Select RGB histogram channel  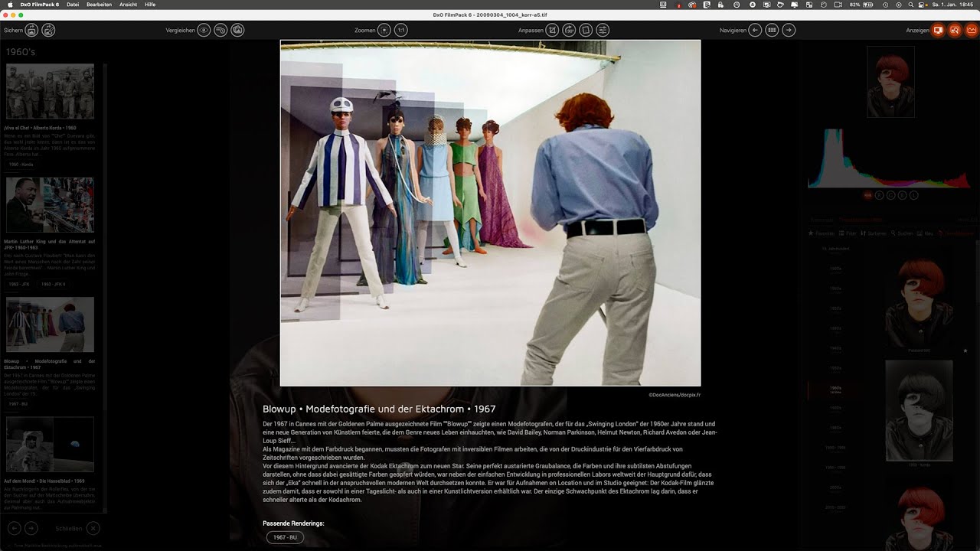(867, 195)
